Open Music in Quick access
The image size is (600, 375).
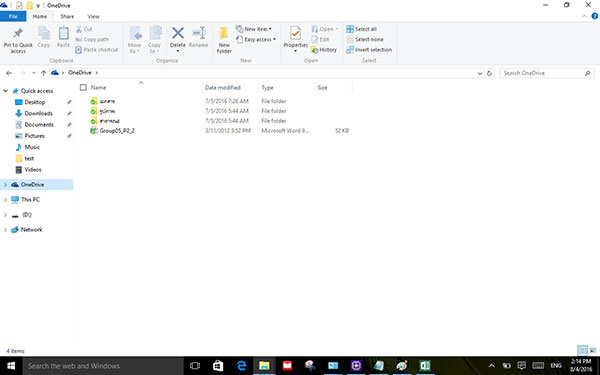click(x=32, y=147)
